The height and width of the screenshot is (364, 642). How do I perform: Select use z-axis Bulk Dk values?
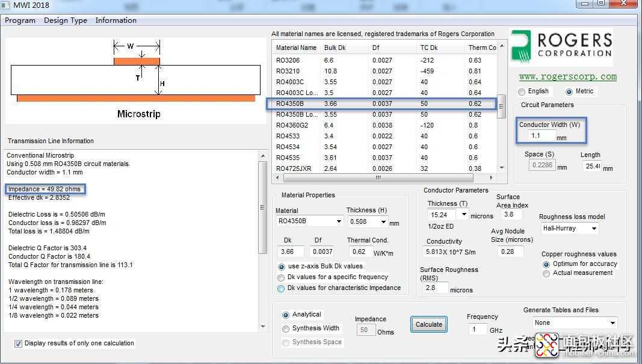[x=281, y=267]
